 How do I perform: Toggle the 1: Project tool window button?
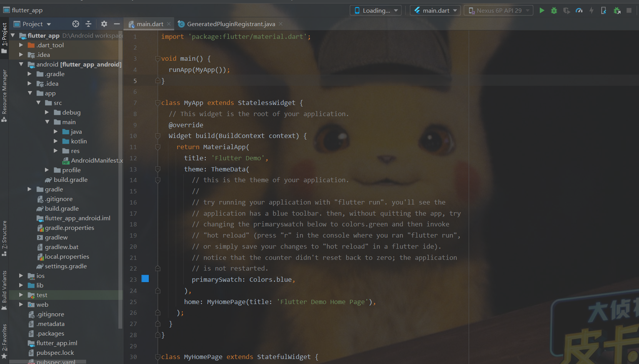pos(4,38)
